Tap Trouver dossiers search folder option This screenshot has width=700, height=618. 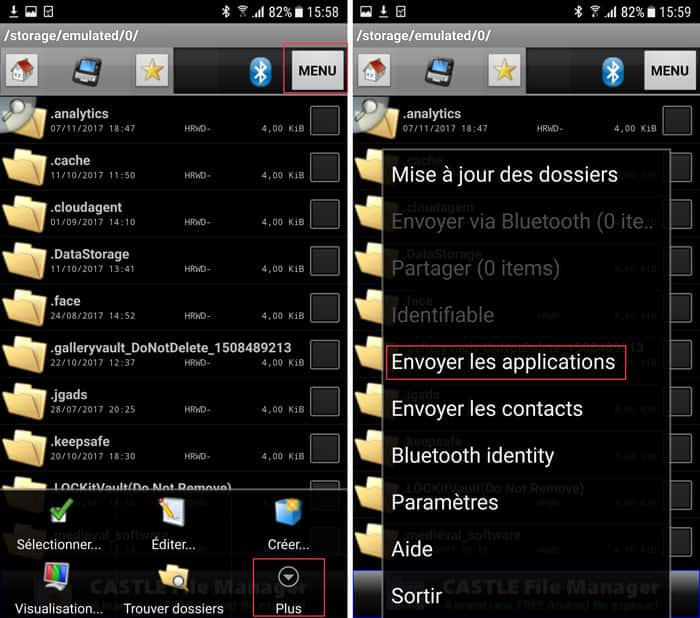[173, 589]
